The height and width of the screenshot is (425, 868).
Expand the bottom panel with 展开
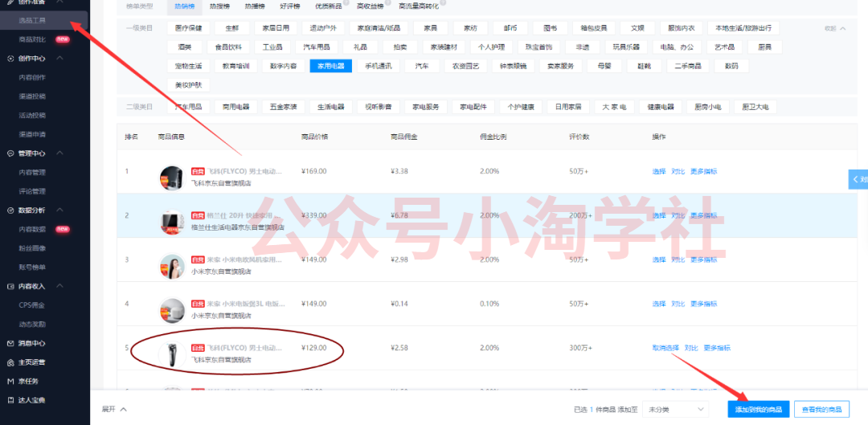(113, 409)
